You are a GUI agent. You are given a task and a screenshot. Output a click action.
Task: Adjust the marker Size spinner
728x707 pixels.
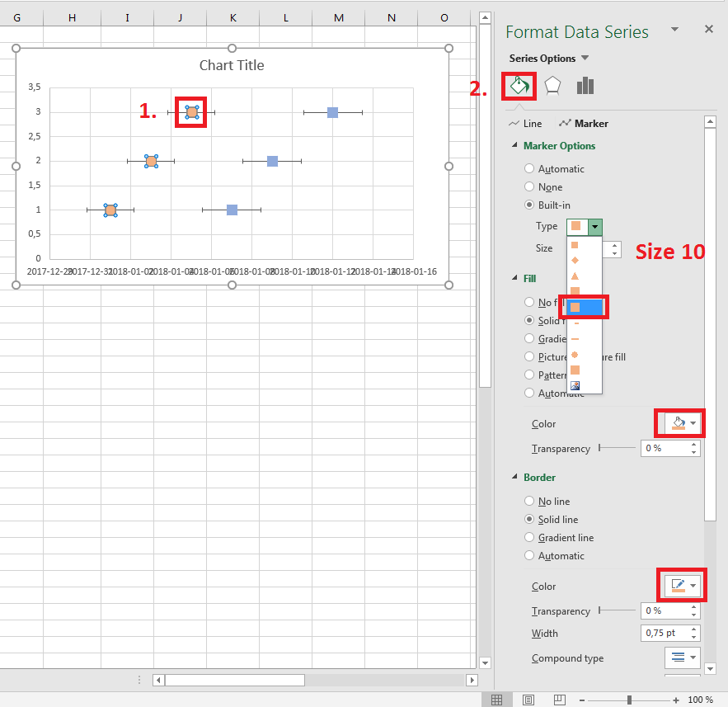614,249
